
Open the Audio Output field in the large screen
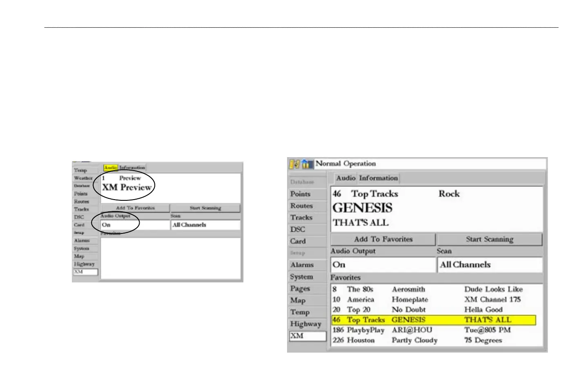click(383, 265)
